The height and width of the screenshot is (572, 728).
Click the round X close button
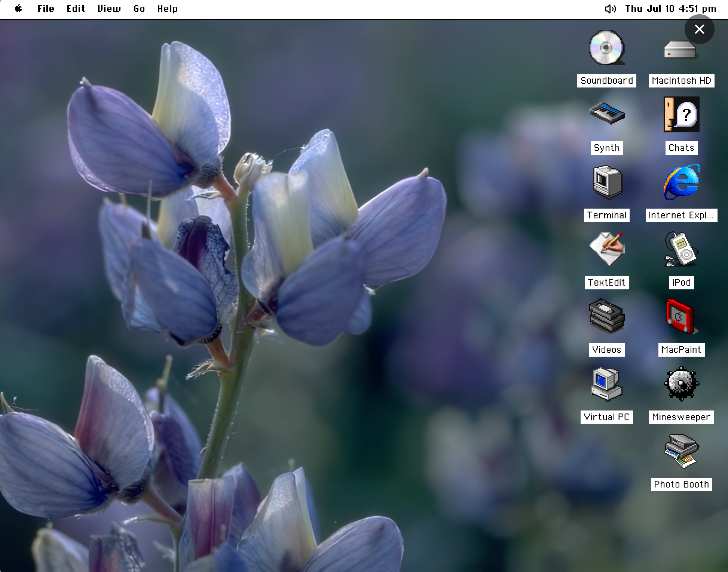point(699,29)
